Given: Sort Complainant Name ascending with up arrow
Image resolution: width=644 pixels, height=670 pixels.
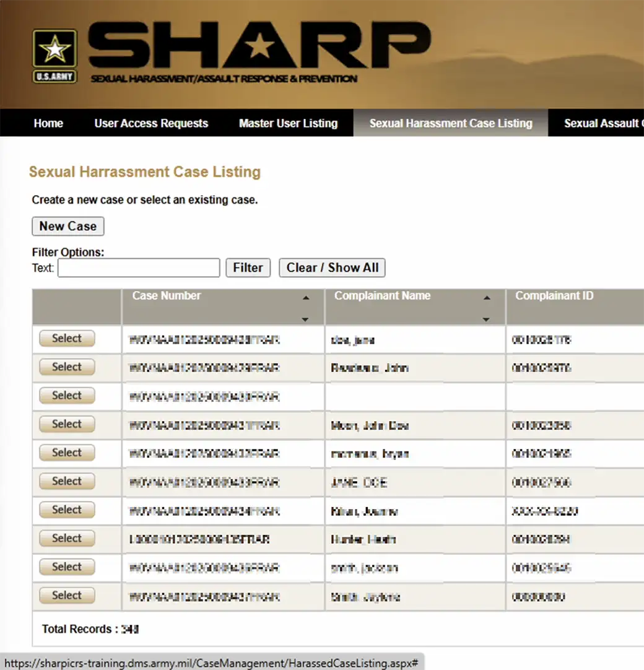Looking at the screenshot, I should (x=487, y=298).
